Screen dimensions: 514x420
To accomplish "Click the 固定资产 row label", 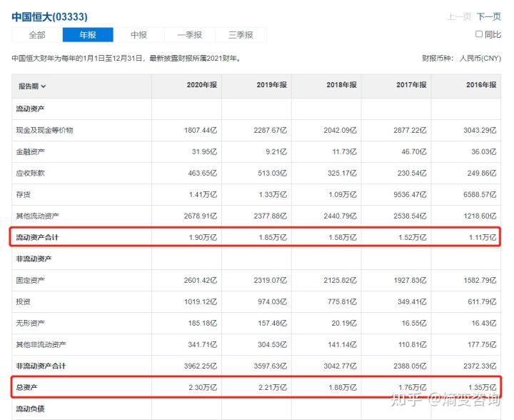I will click(x=30, y=280).
